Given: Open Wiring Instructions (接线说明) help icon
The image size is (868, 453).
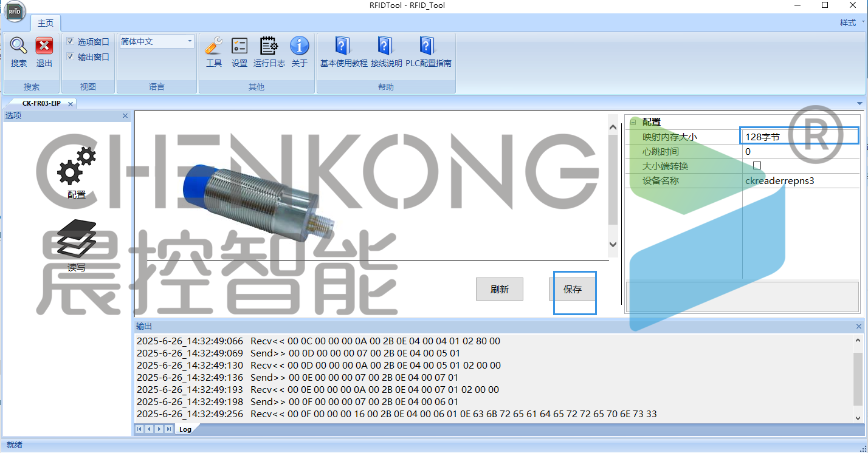Looking at the screenshot, I should coord(385,46).
